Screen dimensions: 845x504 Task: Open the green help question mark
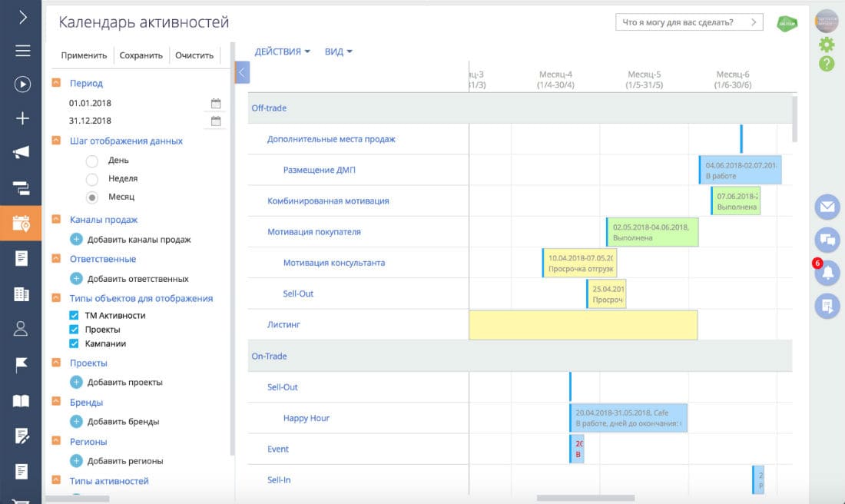tap(826, 64)
